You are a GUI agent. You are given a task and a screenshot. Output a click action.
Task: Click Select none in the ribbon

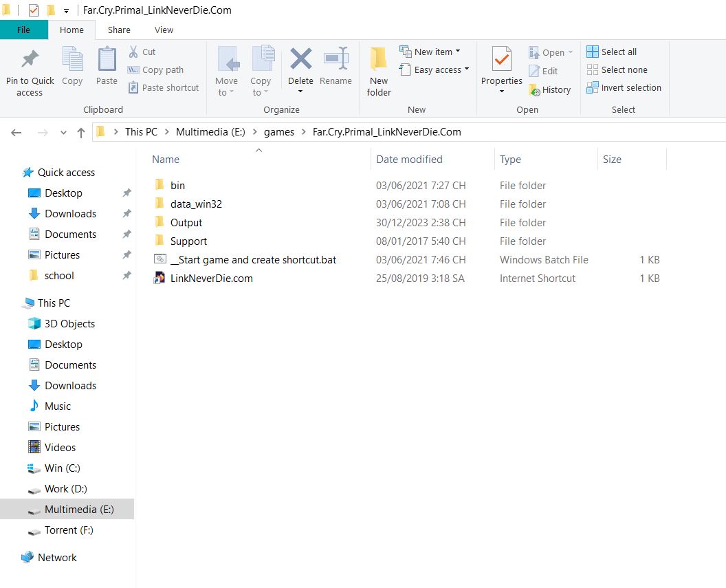coord(617,69)
